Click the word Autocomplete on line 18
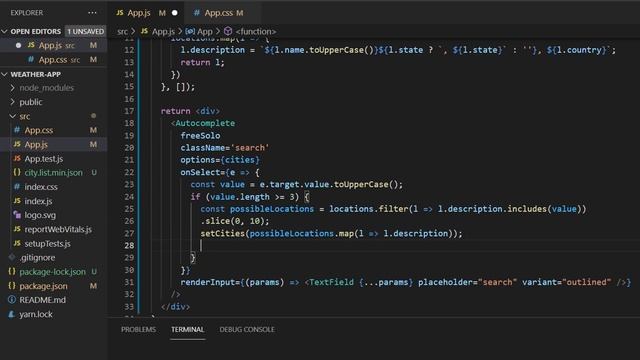The width and height of the screenshot is (640, 360). [x=205, y=123]
